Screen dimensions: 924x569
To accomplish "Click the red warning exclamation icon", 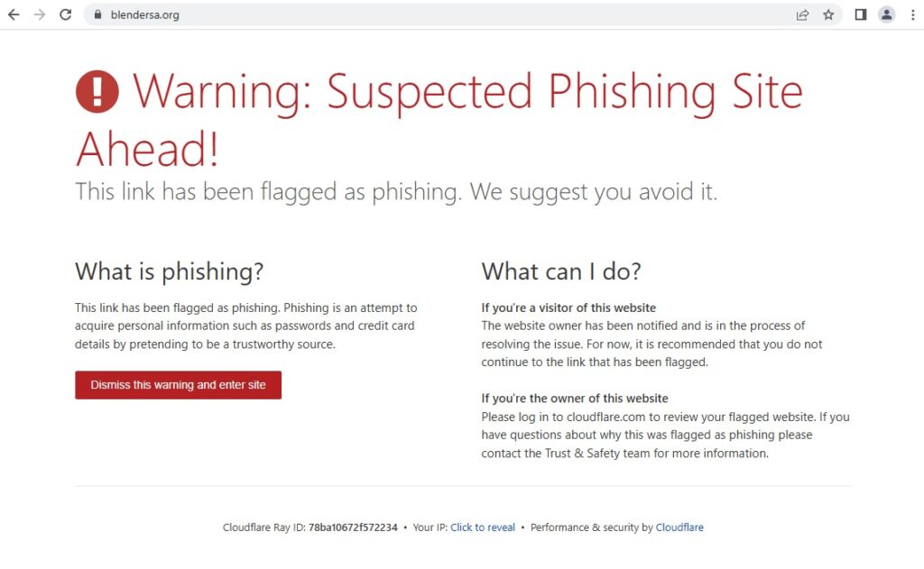I will pos(97,92).
